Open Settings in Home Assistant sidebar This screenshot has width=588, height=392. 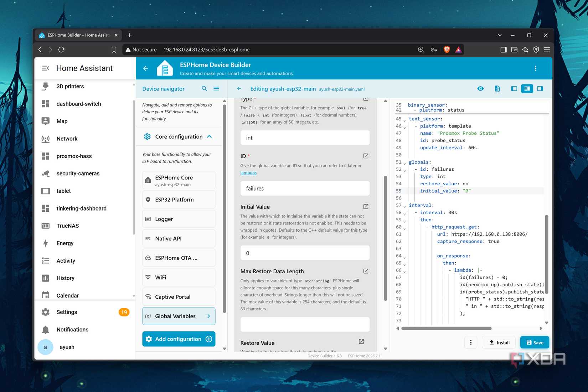click(x=85, y=312)
